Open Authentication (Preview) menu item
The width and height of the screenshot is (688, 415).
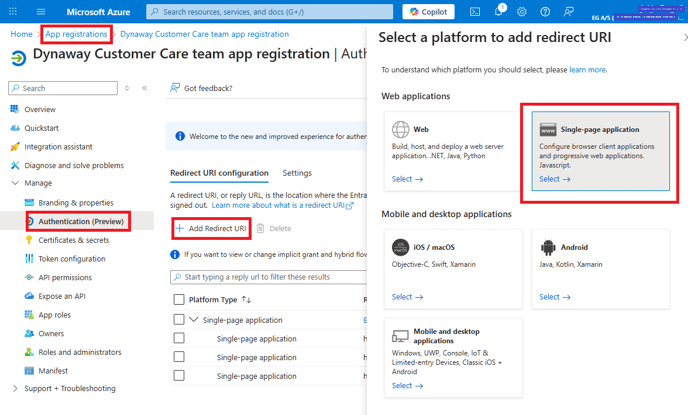tap(80, 221)
